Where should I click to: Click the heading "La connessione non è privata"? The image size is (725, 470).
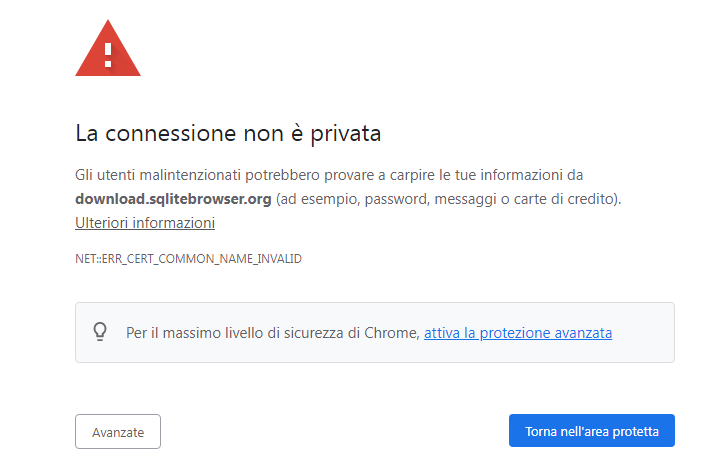click(228, 133)
